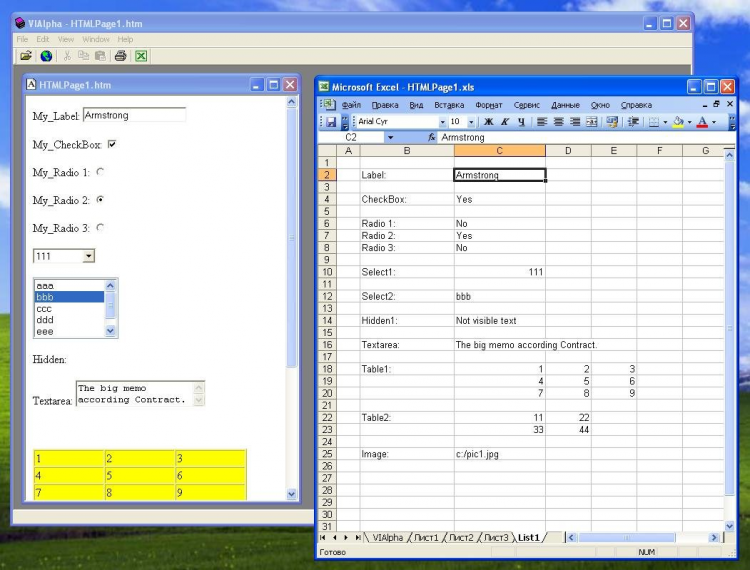Click the Print icon in VIAlpha toolbar
750x570 pixels.
coord(120,56)
